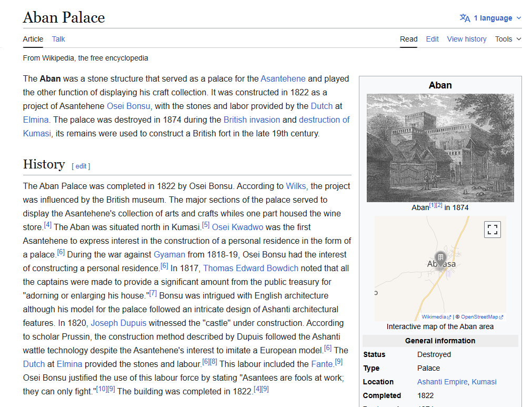Screen dimensions: 532x407
Task: Follow the Asantehene link
Action: point(283,79)
